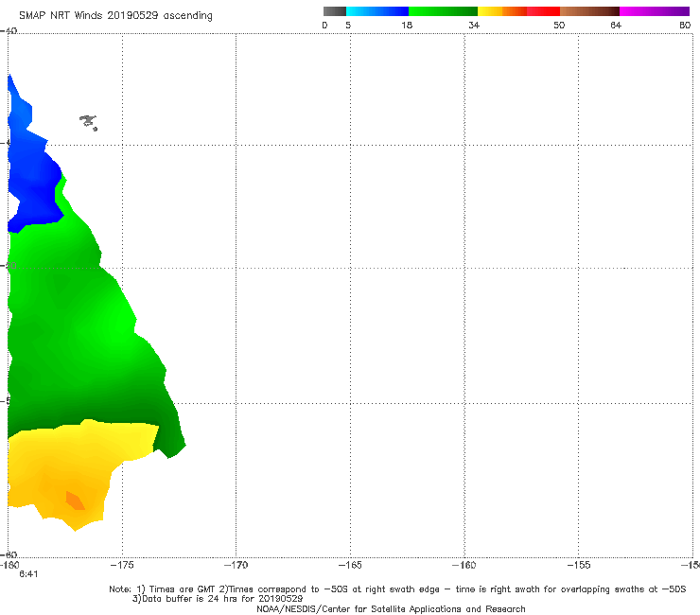Click the longitude label '-175'
The image size is (700, 615).
(122, 565)
